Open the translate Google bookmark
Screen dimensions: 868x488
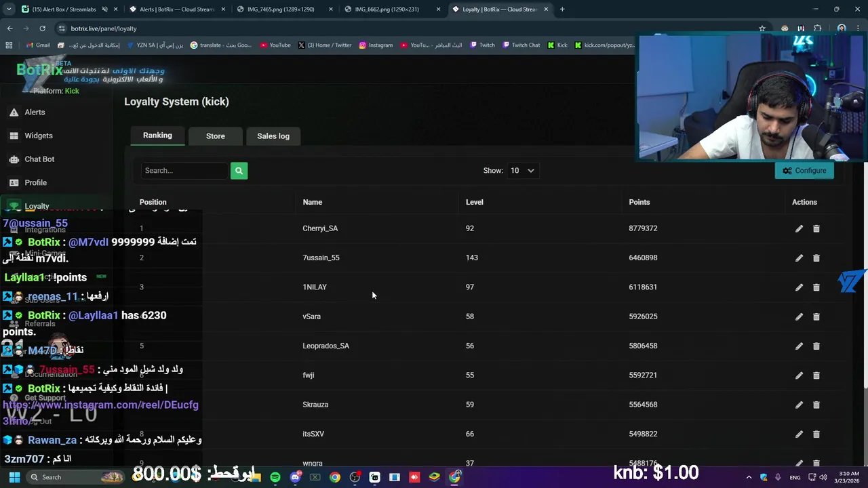coord(221,45)
